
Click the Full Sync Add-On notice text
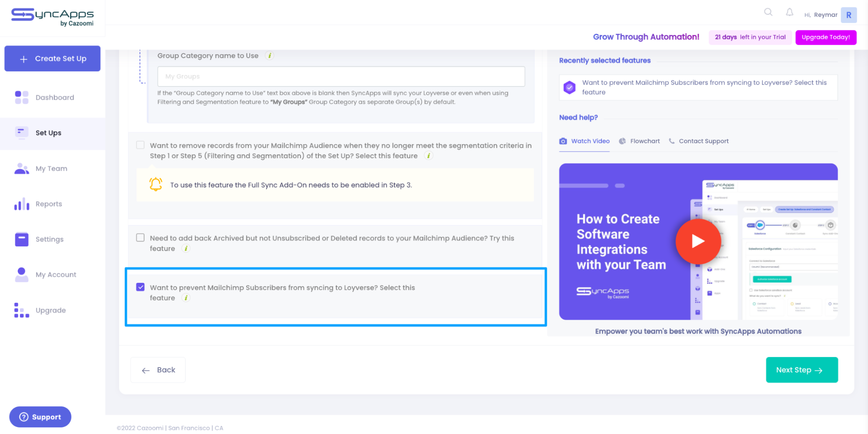point(291,185)
